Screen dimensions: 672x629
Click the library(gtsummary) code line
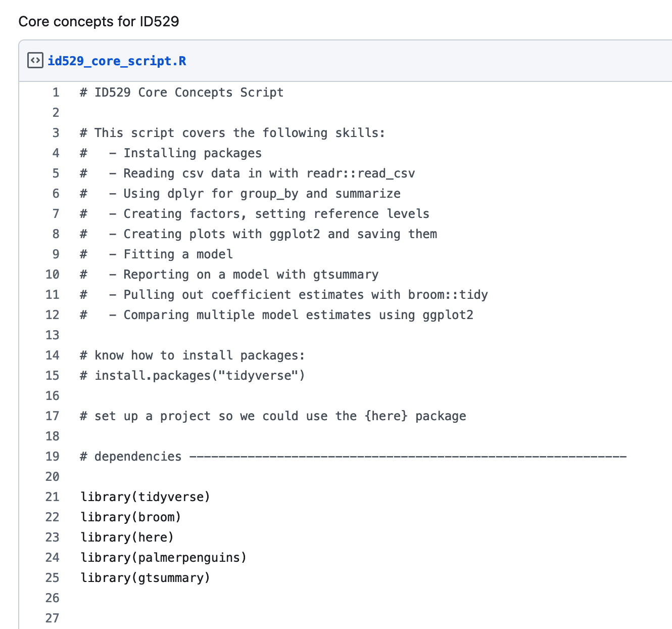point(146,578)
